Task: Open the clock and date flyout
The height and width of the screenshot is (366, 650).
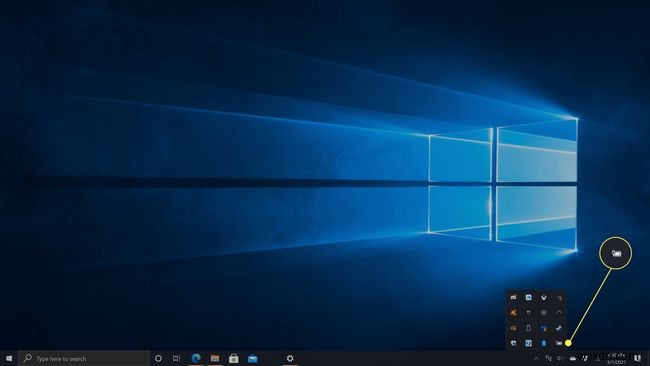Action: [x=616, y=359]
